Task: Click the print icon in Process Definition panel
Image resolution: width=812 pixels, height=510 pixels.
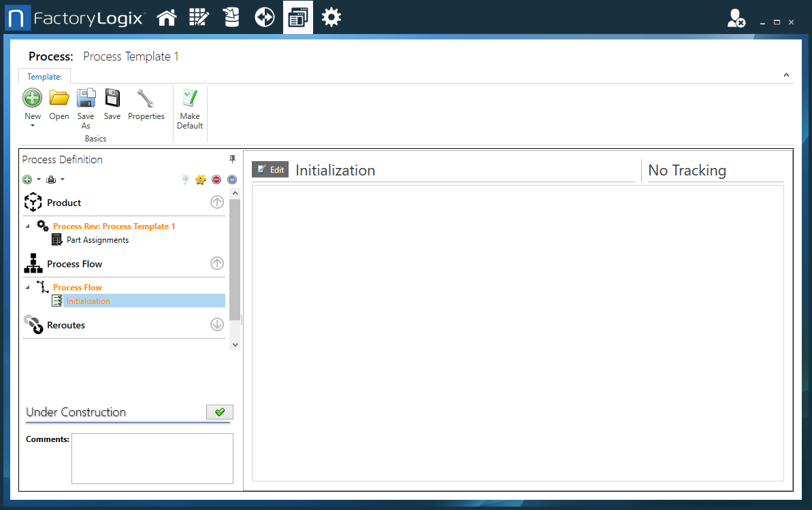Action: pos(51,179)
